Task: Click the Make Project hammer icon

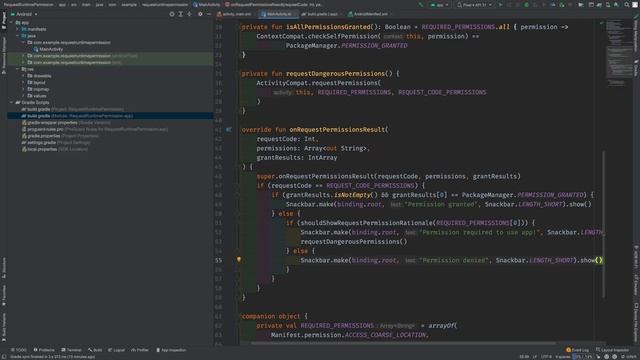Action: pos(421,5)
